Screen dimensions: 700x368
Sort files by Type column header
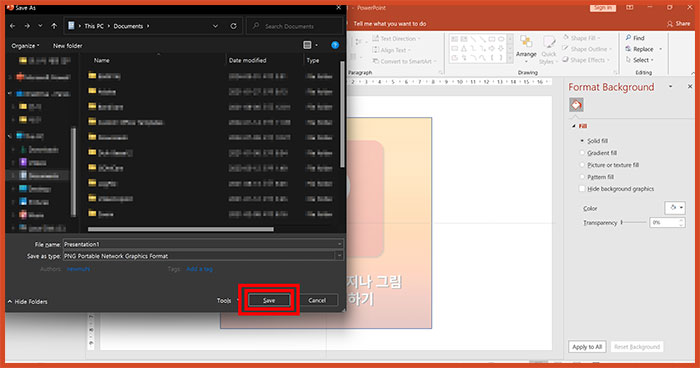click(x=312, y=60)
